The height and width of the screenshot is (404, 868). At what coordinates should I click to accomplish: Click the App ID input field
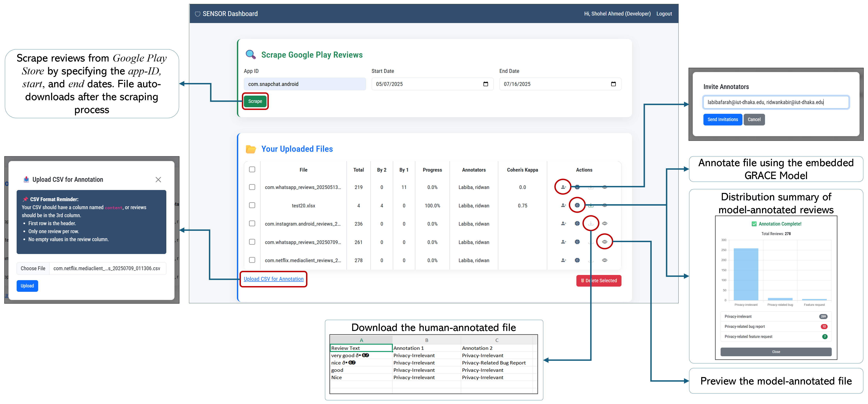point(305,84)
